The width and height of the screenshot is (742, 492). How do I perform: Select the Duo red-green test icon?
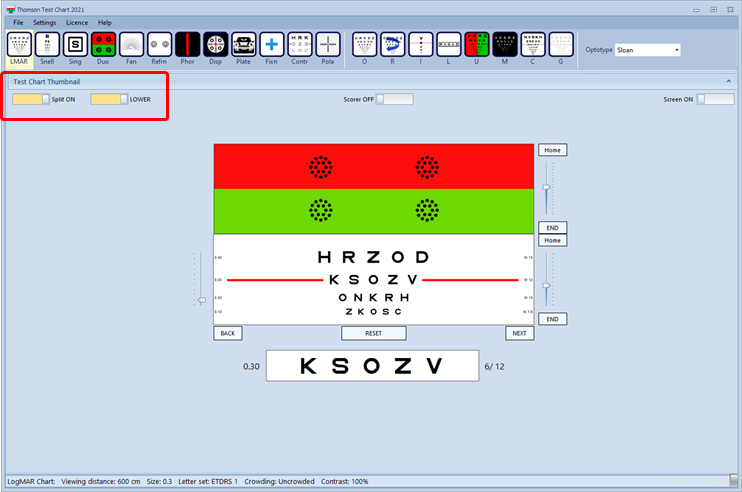click(x=103, y=46)
